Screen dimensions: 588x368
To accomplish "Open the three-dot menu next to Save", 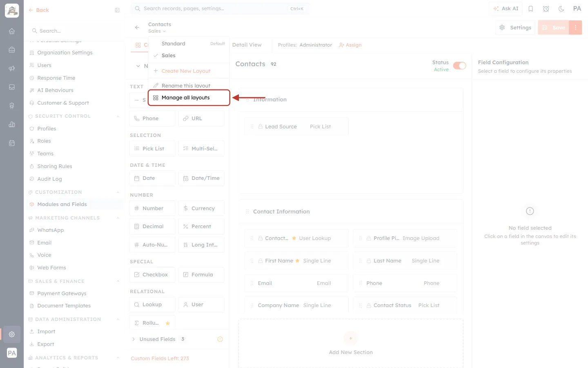I will pyautogui.click(x=575, y=27).
